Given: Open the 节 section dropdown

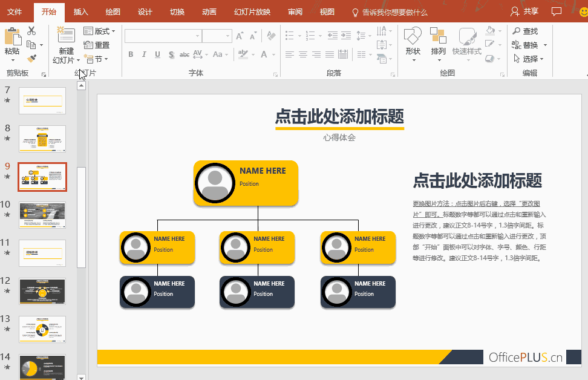Looking at the screenshot, I should (96, 59).
